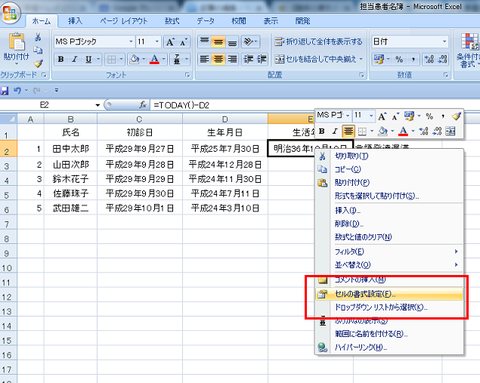Open the 日付 number format dropdown

click(x=444, y=42)
